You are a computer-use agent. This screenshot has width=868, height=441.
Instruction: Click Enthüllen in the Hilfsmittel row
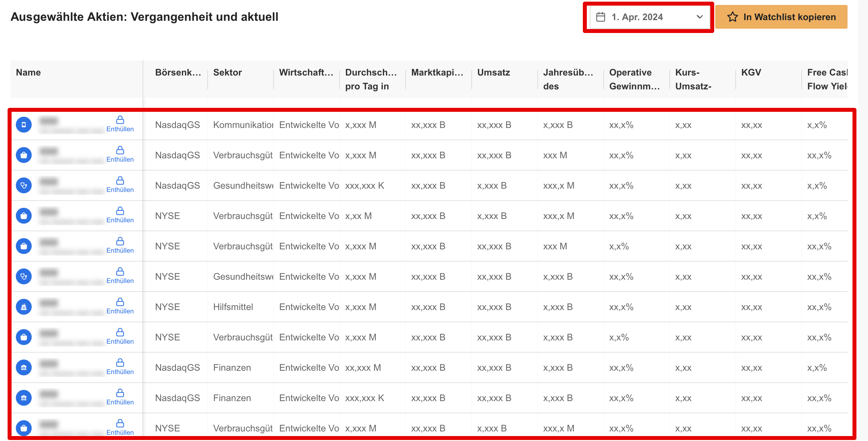(x=120, y=311)
